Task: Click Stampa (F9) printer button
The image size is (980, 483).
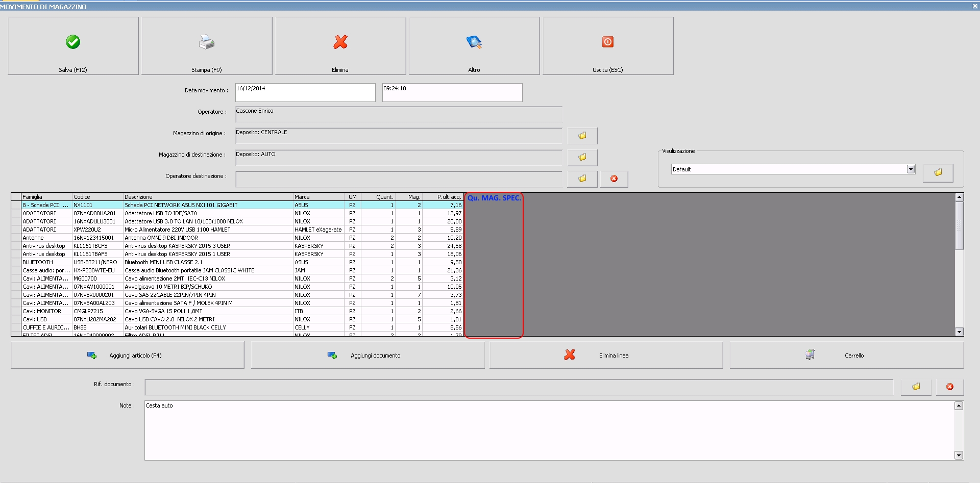Action: 207,46
